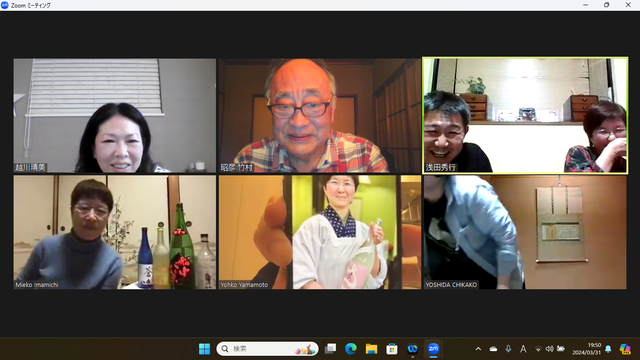Open network Wi-Fi tray icon
This screenshot has width=640, height=360.
[538, 349]
